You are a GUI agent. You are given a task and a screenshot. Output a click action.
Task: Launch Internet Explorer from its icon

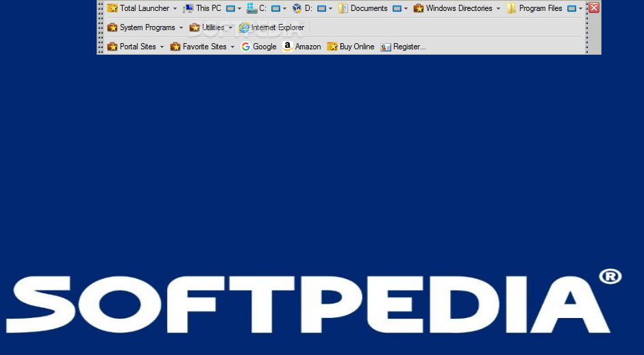point(244,27)
